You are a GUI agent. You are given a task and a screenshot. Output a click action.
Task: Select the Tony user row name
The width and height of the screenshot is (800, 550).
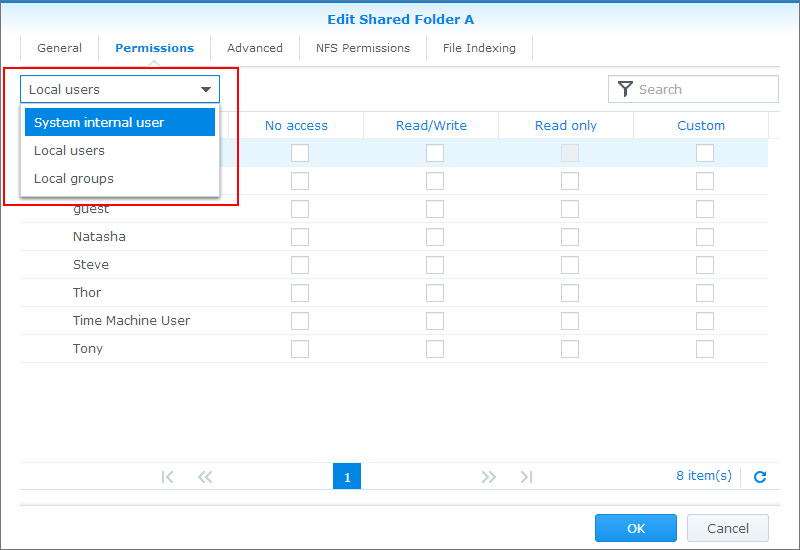(x=88, y=349)
